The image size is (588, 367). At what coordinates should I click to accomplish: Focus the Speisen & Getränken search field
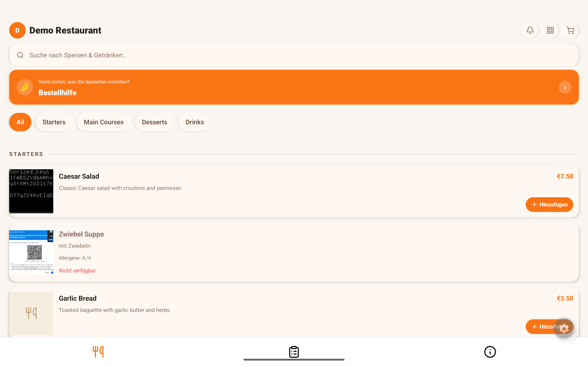click(294, 55)
